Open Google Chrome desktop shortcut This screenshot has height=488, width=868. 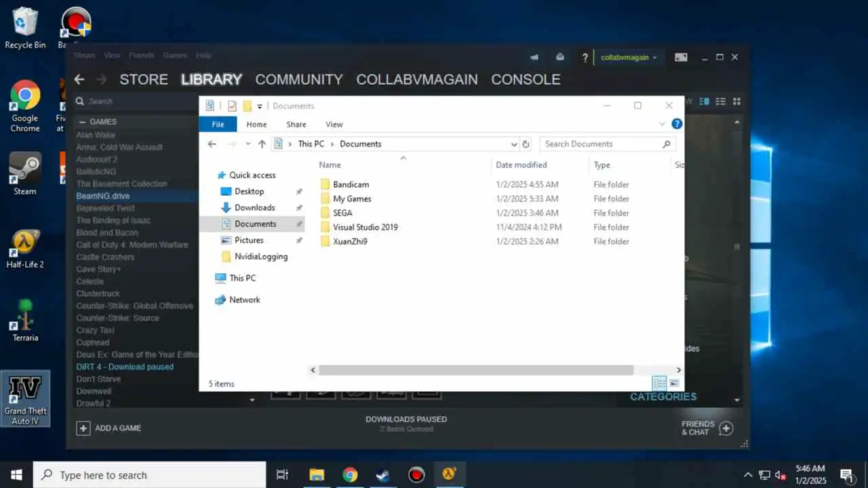click(x=25, y=106)
